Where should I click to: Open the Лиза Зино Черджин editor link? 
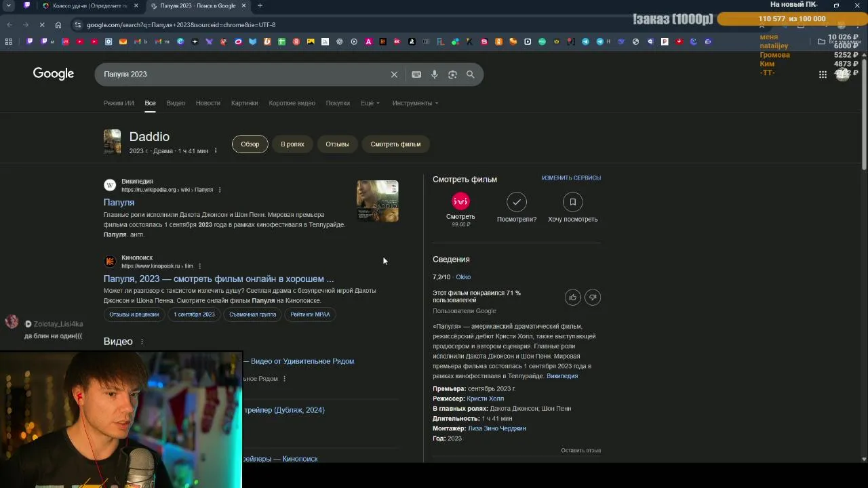coord(497,428)
